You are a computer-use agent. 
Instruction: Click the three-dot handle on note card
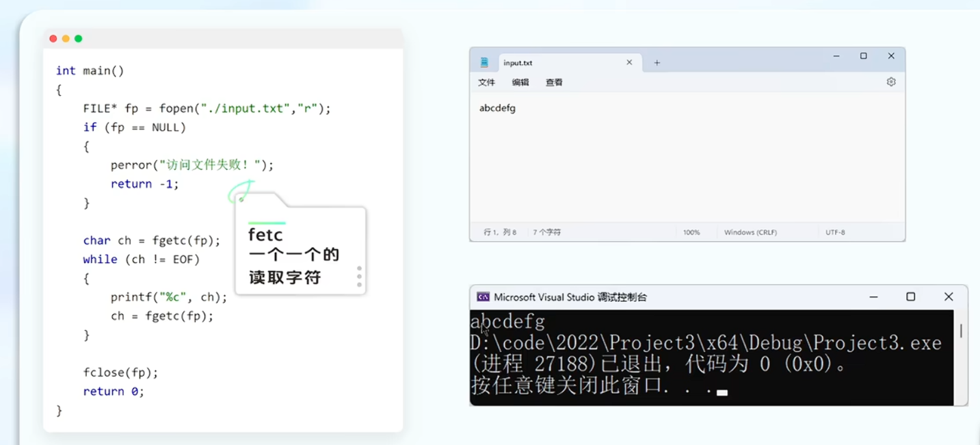[359, 277]
